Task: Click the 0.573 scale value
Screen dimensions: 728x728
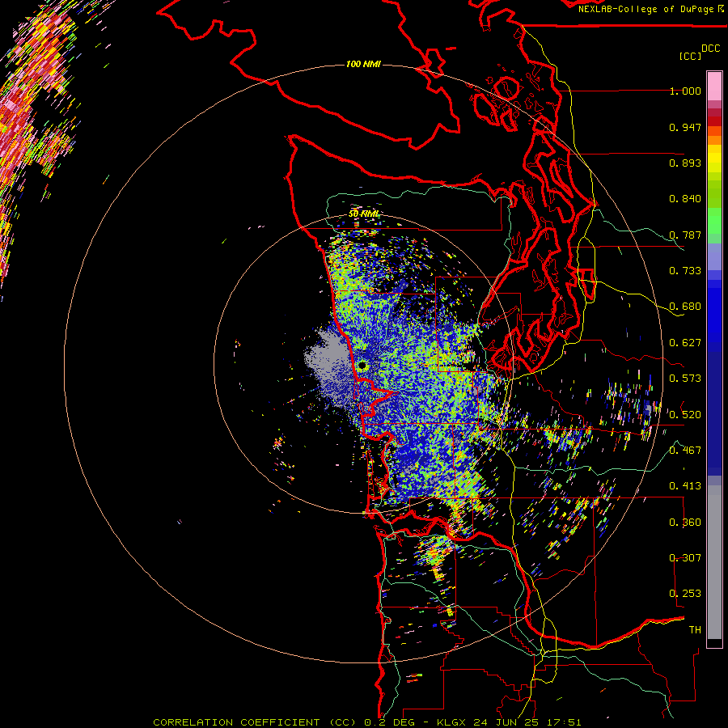Action: pos(685,379)
